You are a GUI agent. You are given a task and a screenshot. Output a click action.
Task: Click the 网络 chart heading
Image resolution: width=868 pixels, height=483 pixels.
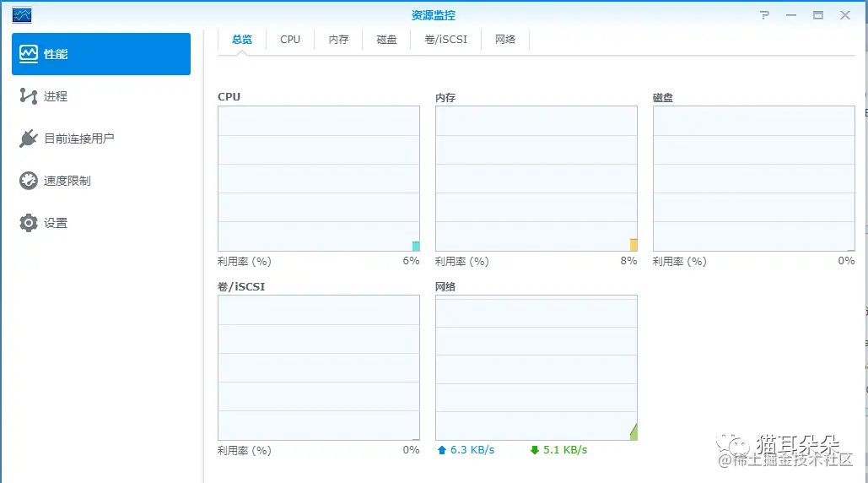(445, 286)
